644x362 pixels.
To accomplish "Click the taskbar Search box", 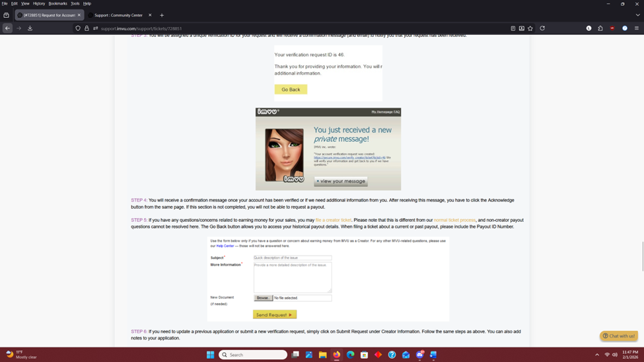I will [252, 355].
